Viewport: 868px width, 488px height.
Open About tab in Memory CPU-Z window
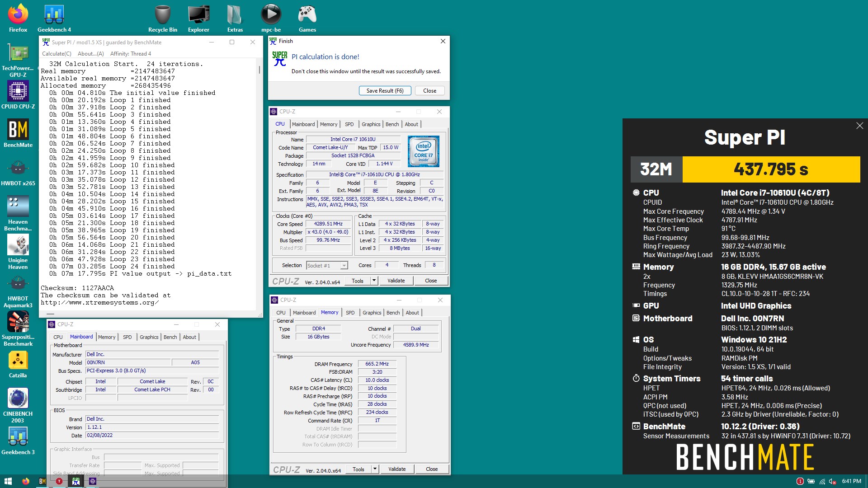(412, 313)
